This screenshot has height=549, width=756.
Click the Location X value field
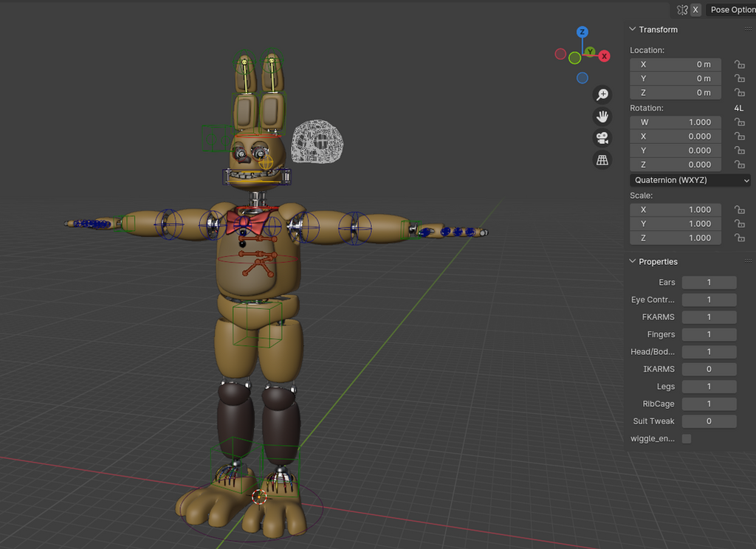(676, 65)
